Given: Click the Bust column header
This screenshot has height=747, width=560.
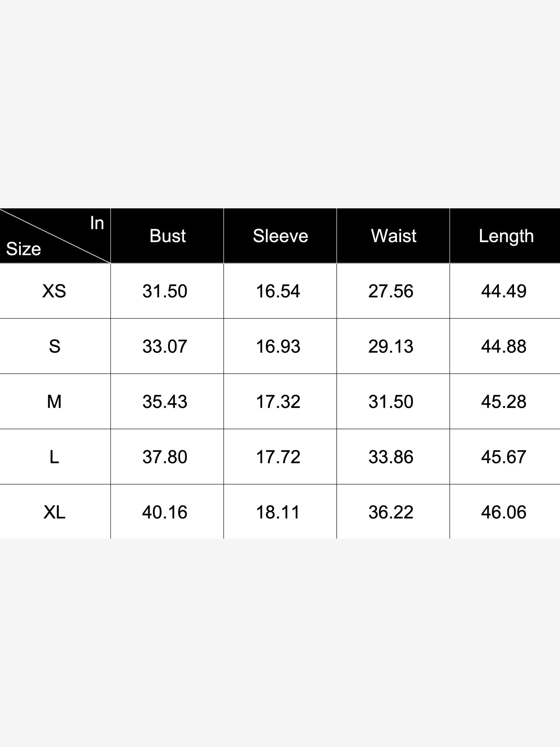Looking at the screenshot, I should coord(168,236).
